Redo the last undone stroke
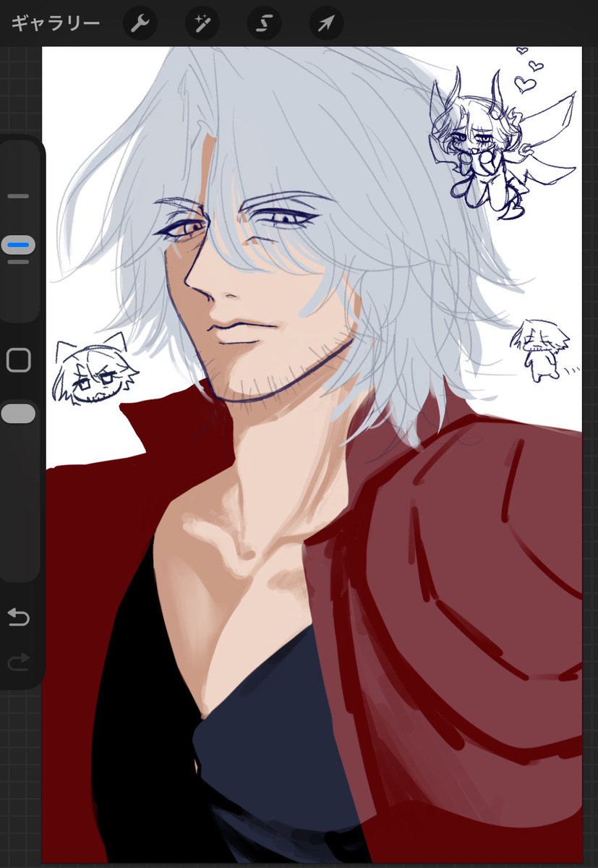Image resolution: width=598 pixels, height=868 pixels. click(x=18, y=660)
